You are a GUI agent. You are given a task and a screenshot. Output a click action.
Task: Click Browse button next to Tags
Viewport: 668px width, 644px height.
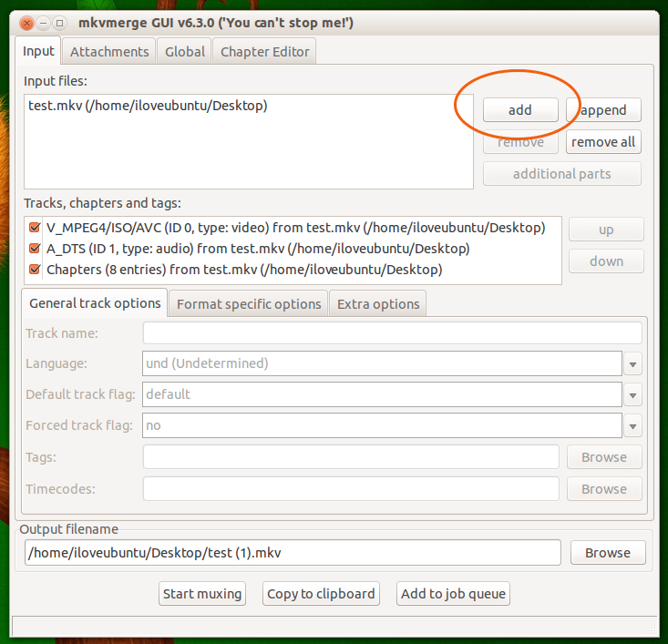tap(604, 457)
